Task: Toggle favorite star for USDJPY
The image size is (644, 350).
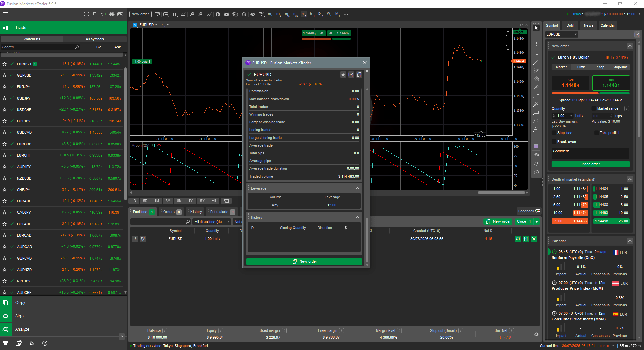Action: (5, 98)
